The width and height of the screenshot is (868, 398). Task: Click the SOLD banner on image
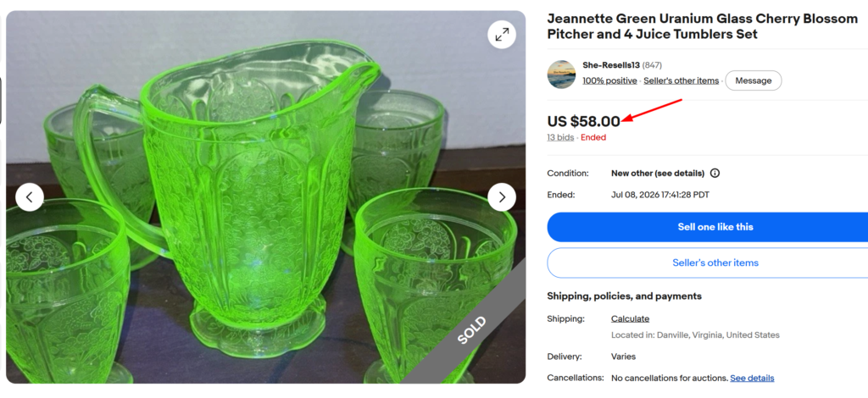(471, 330)
